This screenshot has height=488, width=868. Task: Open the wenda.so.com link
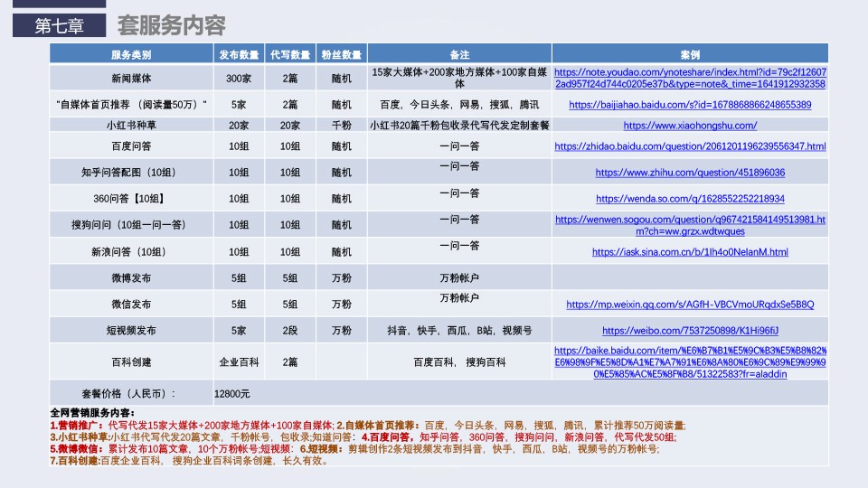point(689,199)
